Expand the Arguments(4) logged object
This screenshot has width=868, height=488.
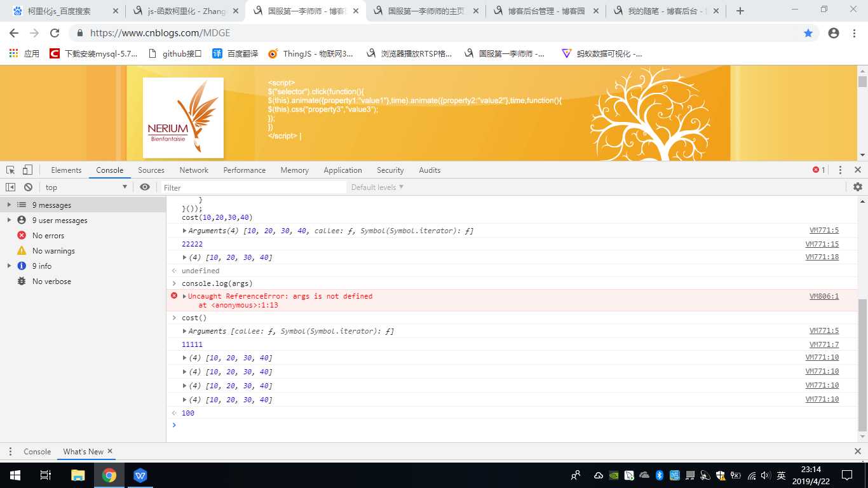pos(185,231)
